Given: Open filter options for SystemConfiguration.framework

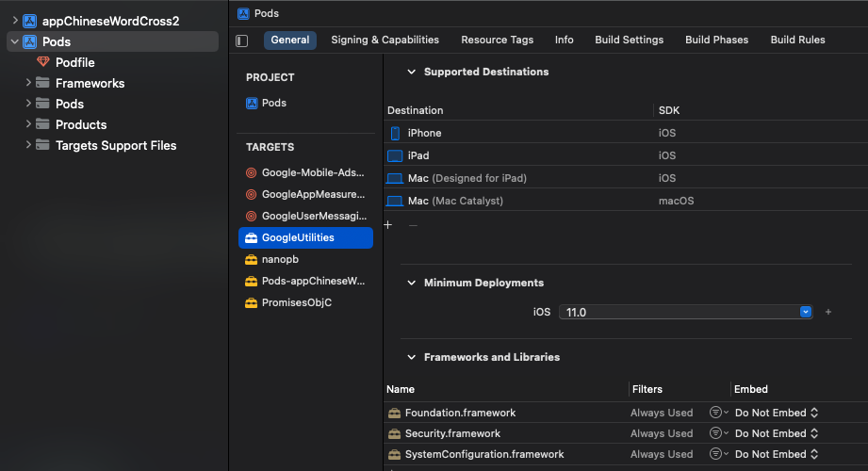Looking at the screenshot, I should (x=718, y=454).
